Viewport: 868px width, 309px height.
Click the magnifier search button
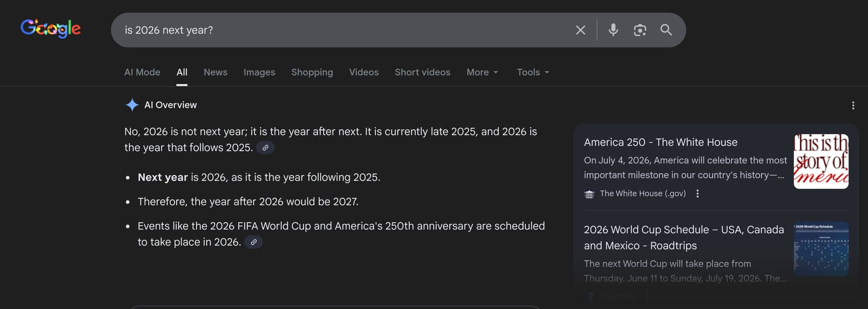coord(666,30)
